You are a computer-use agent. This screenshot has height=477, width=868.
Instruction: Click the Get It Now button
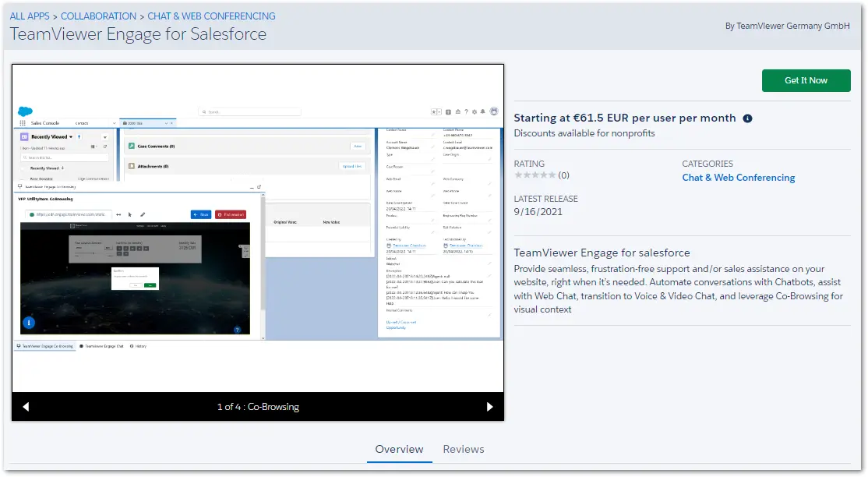[x=806, y=80]
